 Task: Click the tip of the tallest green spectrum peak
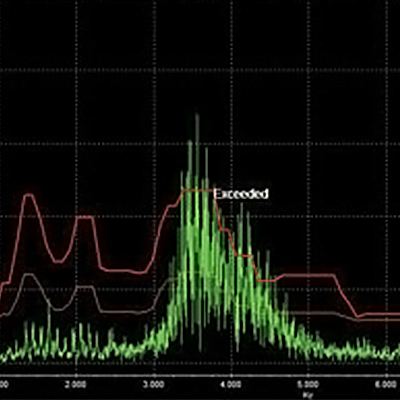click(x=197, y=115)
